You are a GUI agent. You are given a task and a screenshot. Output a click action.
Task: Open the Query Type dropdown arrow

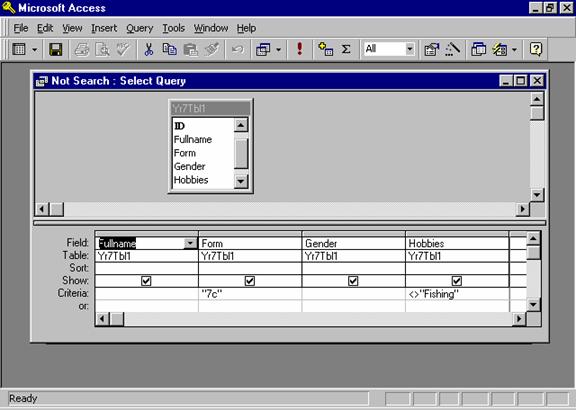point(278,50)
